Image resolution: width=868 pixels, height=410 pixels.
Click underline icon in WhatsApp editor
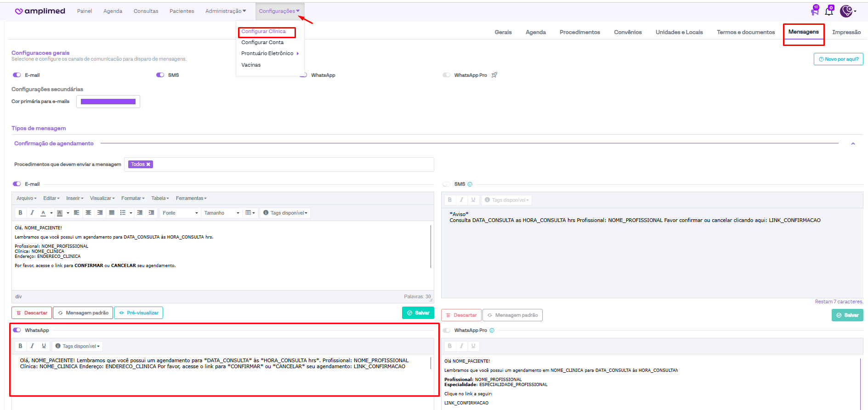(x=44, y=346)
